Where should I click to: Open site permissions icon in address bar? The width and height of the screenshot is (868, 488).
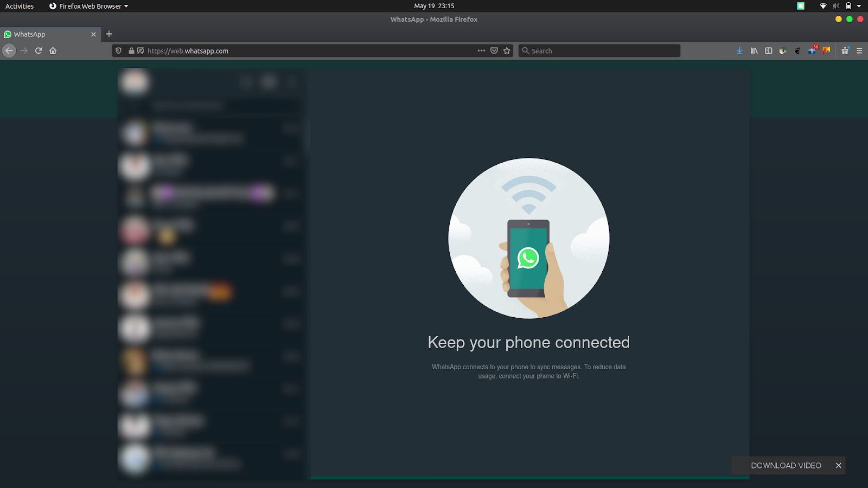(141, 50)
